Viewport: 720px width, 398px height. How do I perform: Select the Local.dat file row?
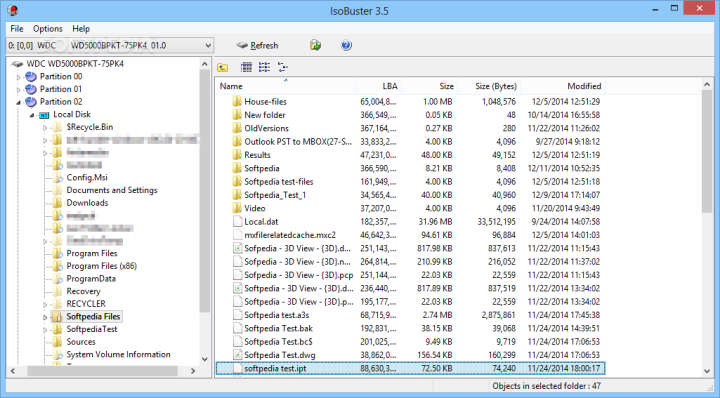410,221
